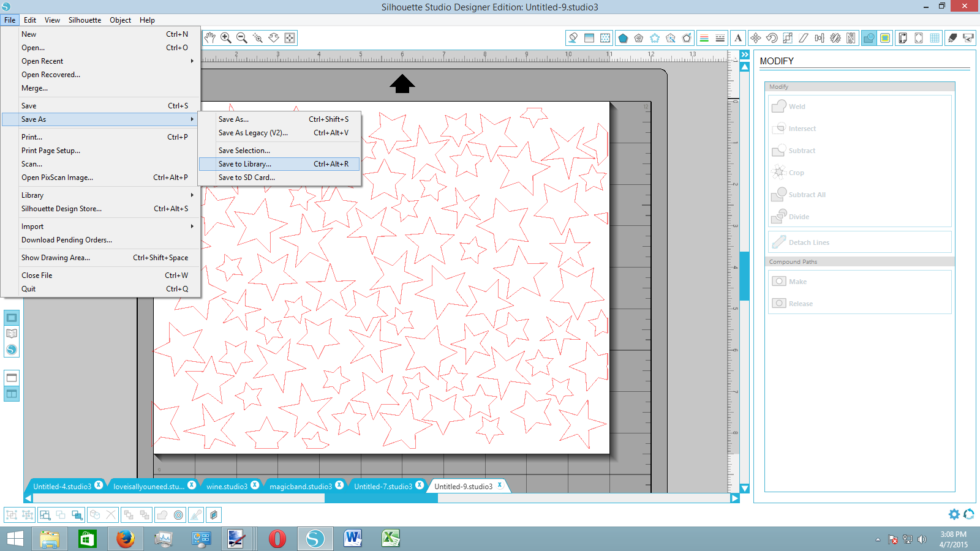The height and width of the screenshot is (551, 980).
Task: Click the compound path Release button
Action: click(860, 304)
